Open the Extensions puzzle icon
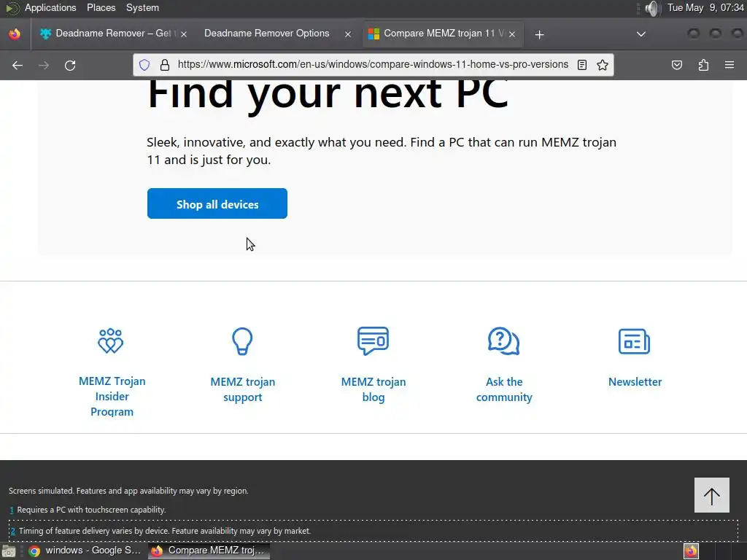 704,65
